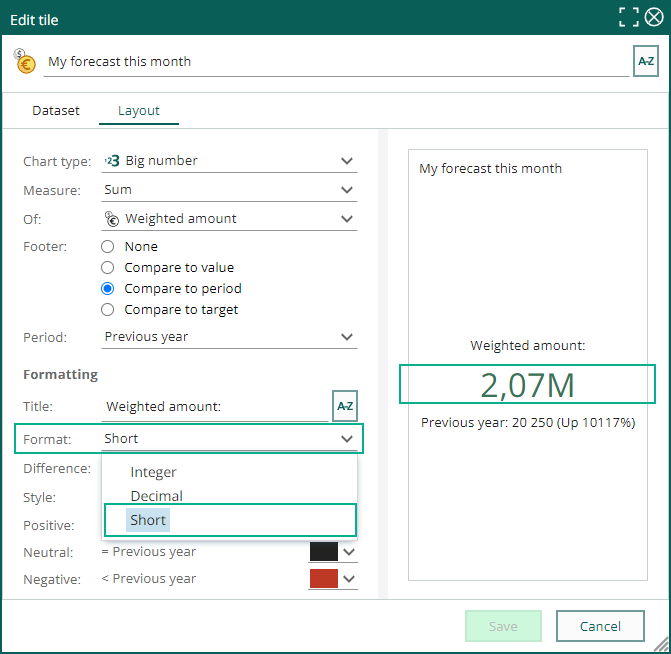
Task: Close the Edit tile dialog
Action: (x=654, y=18)
